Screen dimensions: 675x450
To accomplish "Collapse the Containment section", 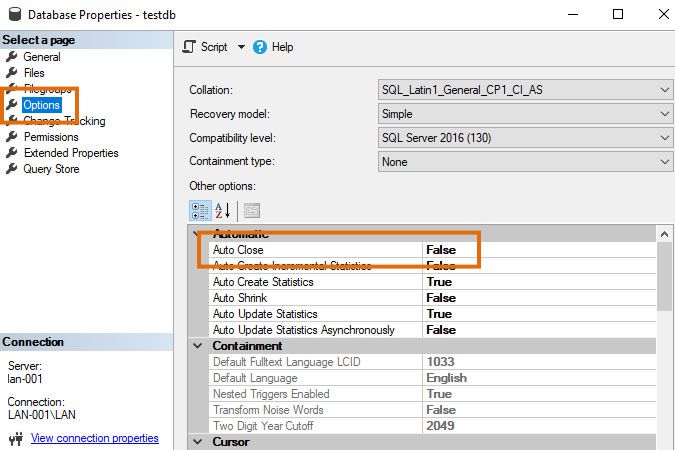I will click(197, 346).
